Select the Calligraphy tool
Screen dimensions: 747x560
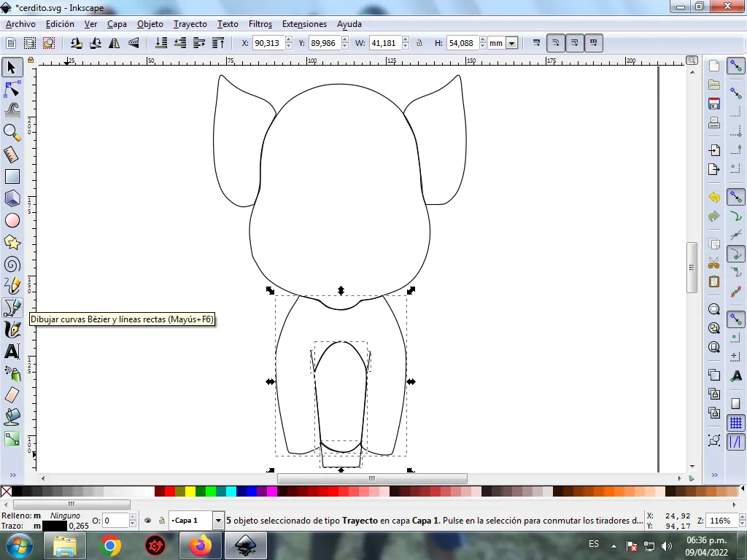(x=12, y=330)
